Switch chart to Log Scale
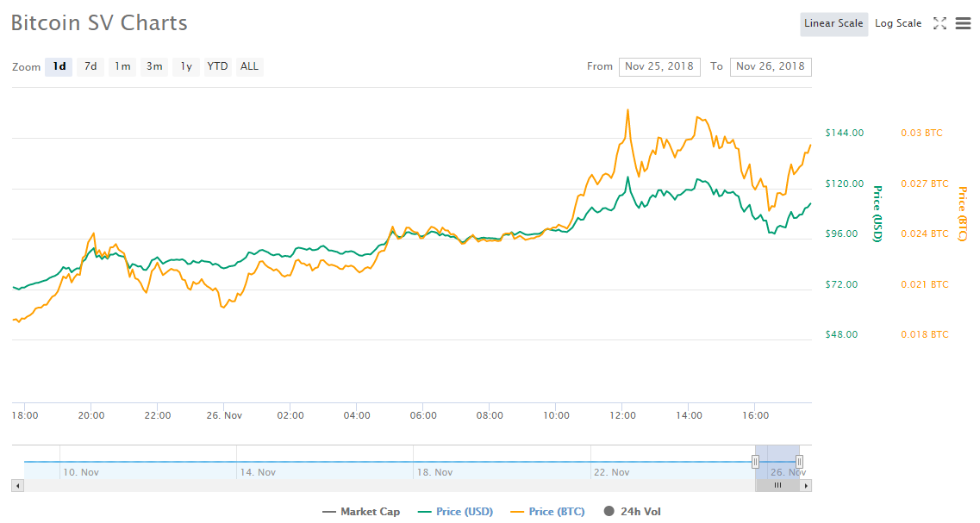Screen dimensions: 980x523 coord(897,23)
